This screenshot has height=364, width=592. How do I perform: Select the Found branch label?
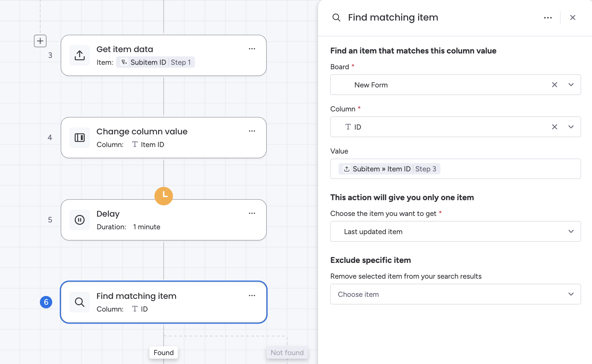[x=164, y=352]
